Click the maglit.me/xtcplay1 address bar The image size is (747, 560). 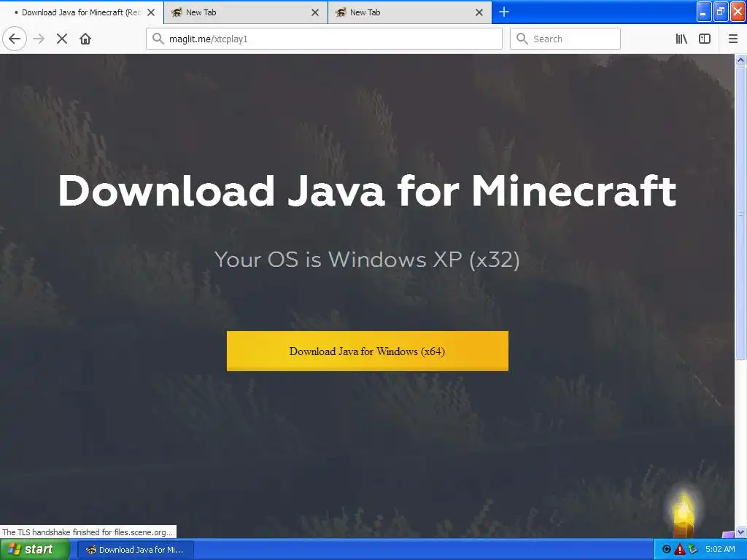click(x=324, y=39)
